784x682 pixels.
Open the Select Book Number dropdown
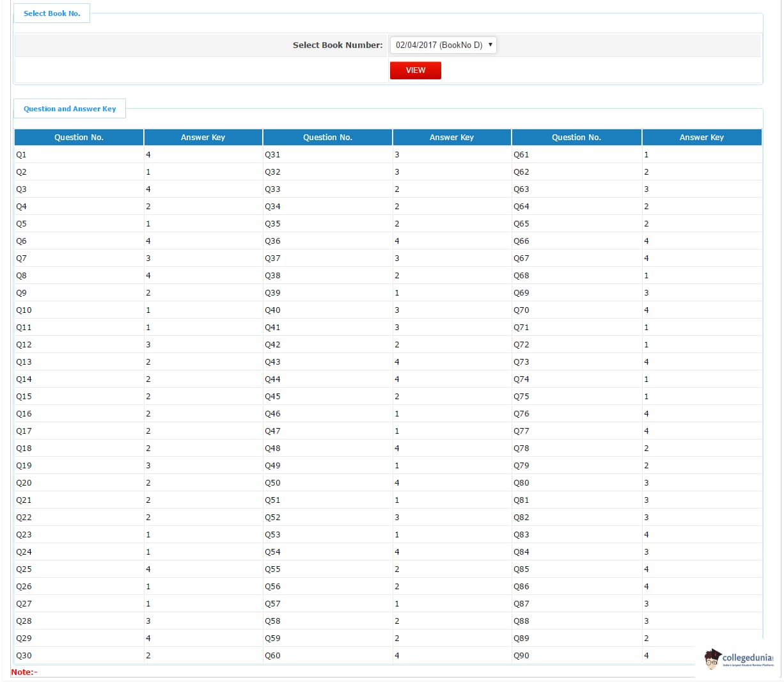[x=443, y=45]
